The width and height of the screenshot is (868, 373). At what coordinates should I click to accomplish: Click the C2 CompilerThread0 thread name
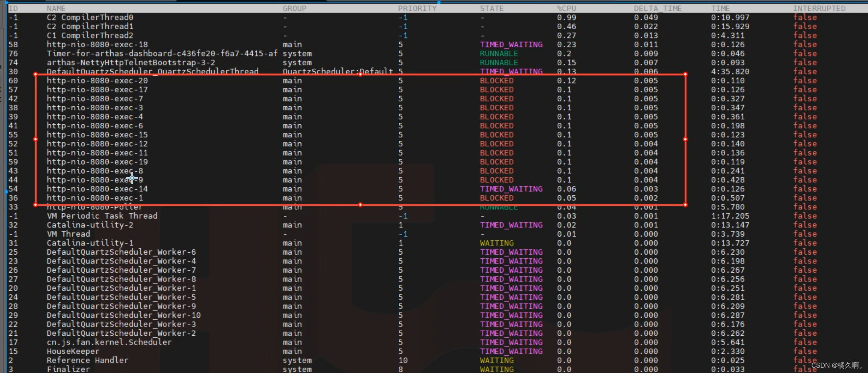(x=90, y=18)
